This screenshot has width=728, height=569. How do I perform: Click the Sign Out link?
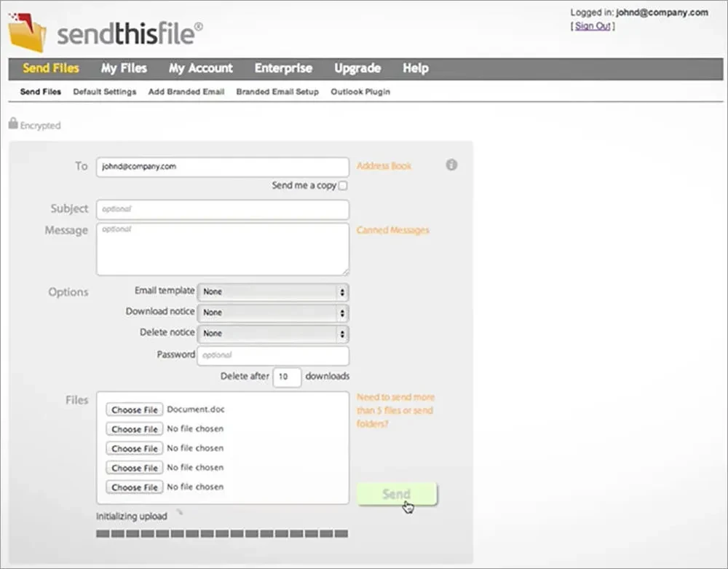(593, 26)
